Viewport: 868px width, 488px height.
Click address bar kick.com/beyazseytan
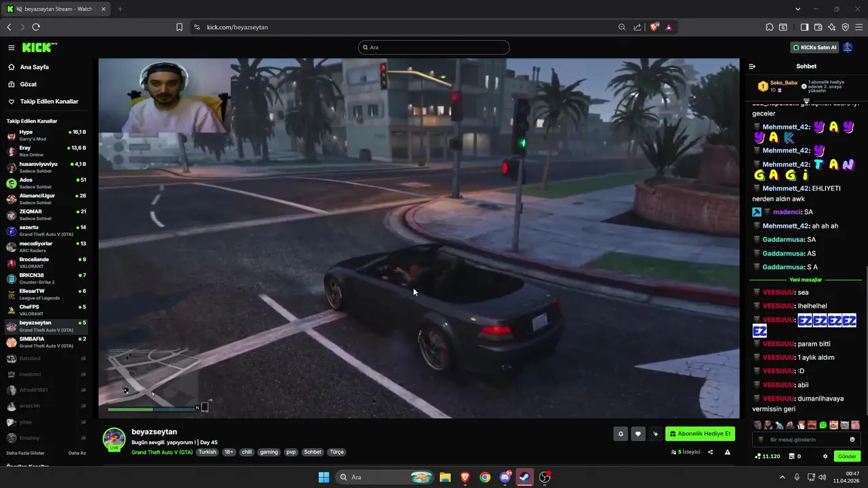point(237,27)
